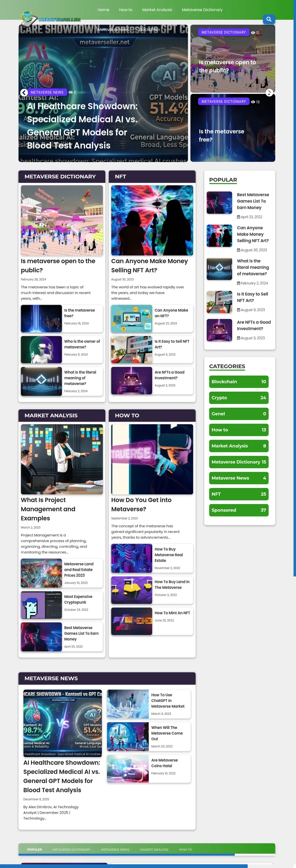Open 'Are NFTs a Good Investment?' Popular entry

[x=254, y=325]
